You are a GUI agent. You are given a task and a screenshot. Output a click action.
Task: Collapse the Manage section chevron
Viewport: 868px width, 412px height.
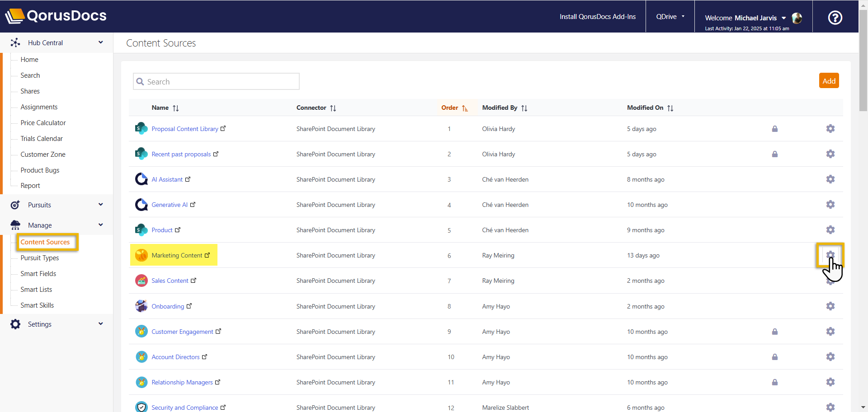coord(100,225)
